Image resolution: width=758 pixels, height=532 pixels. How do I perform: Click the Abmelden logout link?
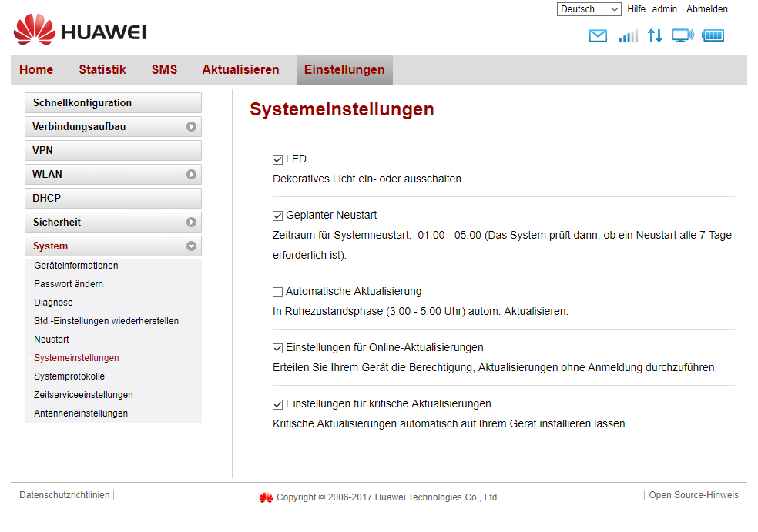(706, 9)
